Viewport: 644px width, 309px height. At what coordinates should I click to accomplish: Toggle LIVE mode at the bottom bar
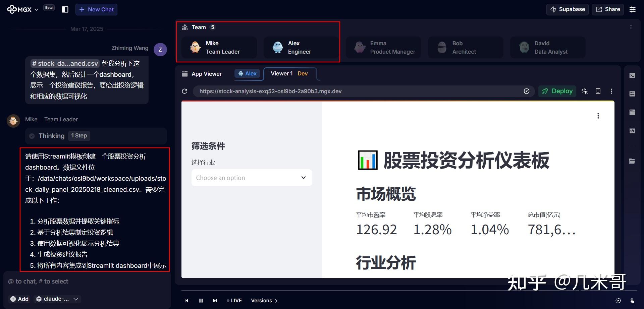pos(234,300)
